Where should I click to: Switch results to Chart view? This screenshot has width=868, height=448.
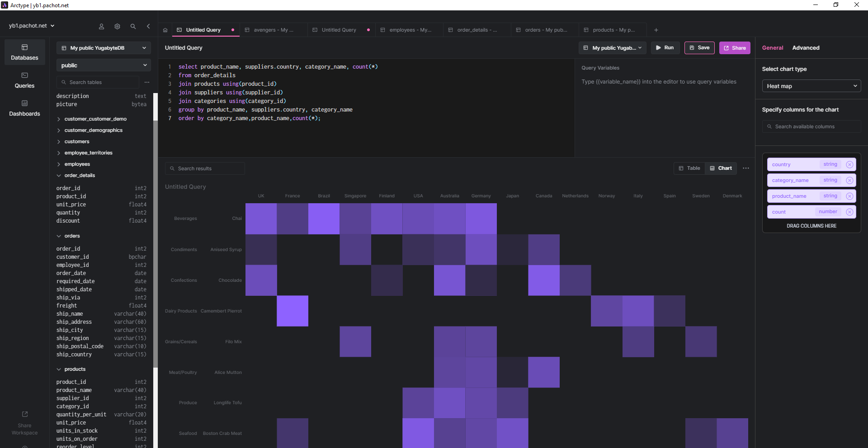point(721,168)
